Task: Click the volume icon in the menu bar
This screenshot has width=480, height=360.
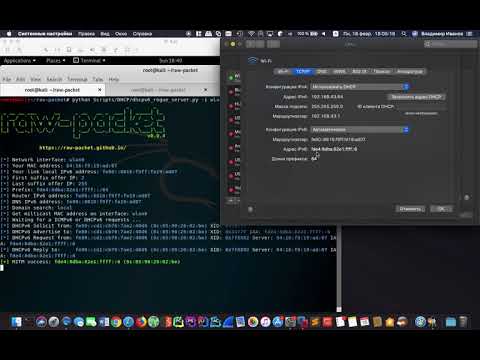Action: click(x=324, y=34)
